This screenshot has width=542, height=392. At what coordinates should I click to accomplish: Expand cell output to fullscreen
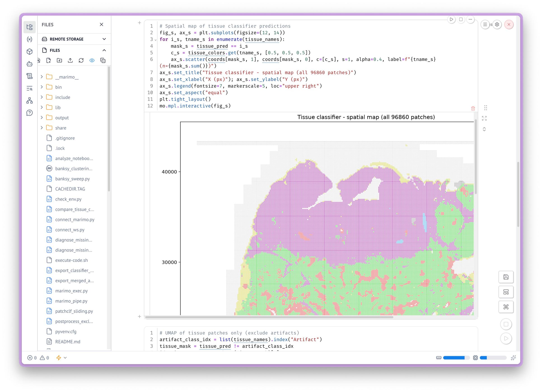(x=484, y=118)
